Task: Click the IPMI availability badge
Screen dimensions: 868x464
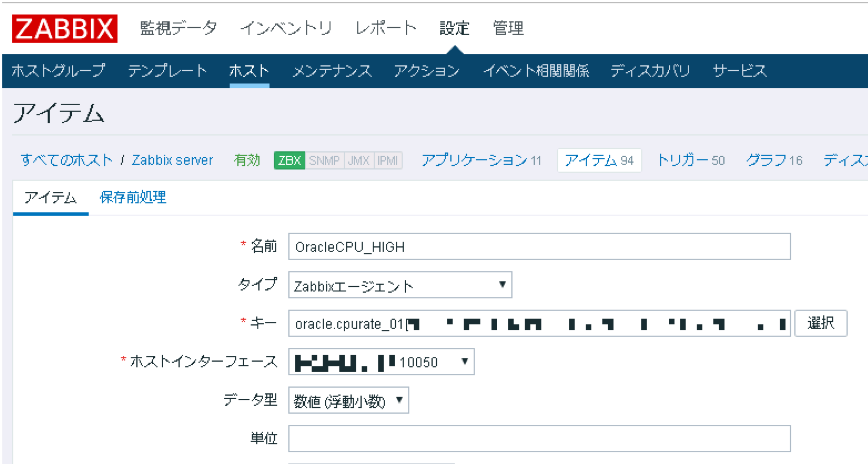Action: [387, 160]
